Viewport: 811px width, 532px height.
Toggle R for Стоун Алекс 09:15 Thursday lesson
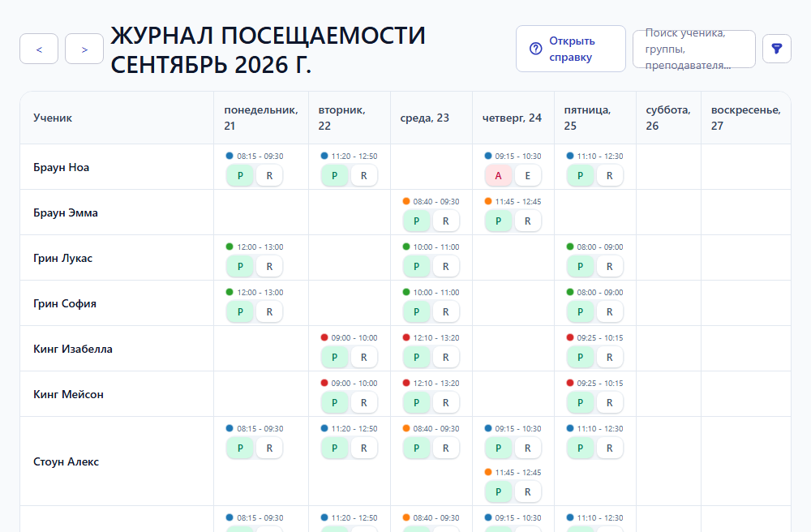528,448
